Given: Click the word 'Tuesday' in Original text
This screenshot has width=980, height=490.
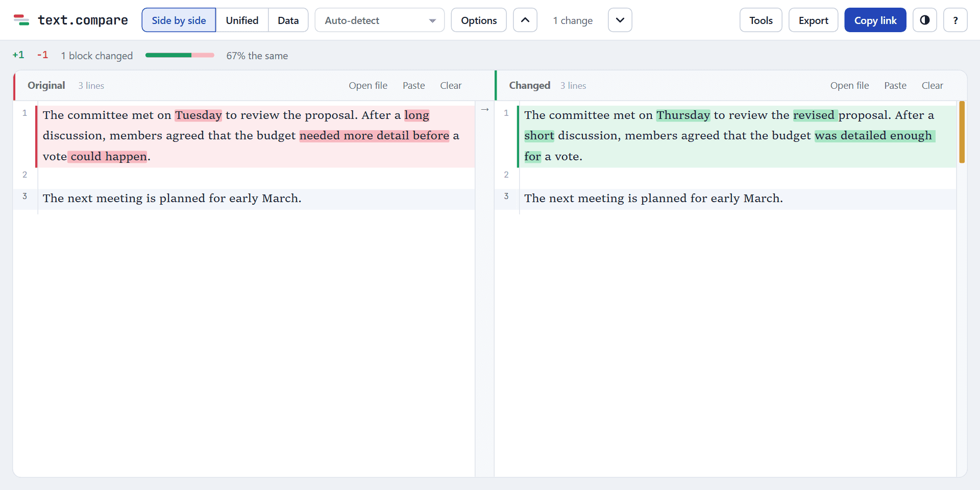Looking at the screenshot, I should click(199, 115).
